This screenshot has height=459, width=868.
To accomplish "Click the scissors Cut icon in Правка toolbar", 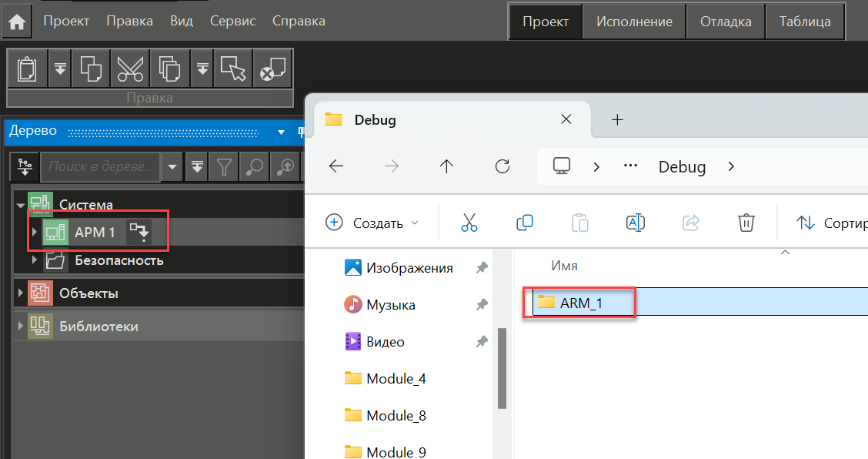I will click(130, 69).
